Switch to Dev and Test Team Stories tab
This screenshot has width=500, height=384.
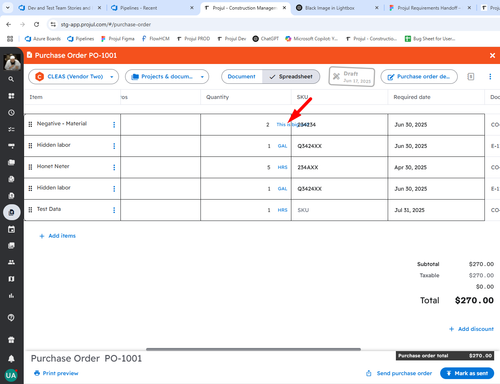click(59, 8)
